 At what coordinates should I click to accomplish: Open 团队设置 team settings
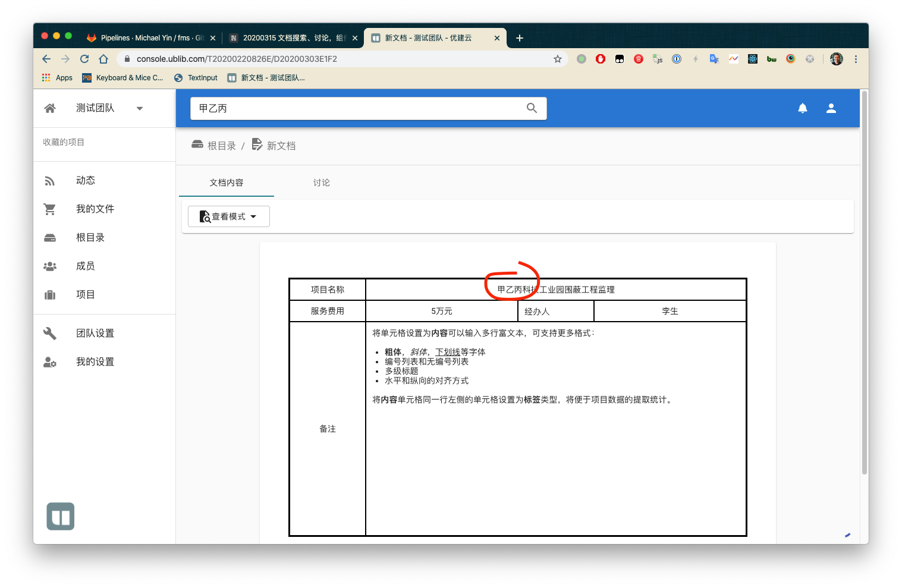(x=95, y=334)
